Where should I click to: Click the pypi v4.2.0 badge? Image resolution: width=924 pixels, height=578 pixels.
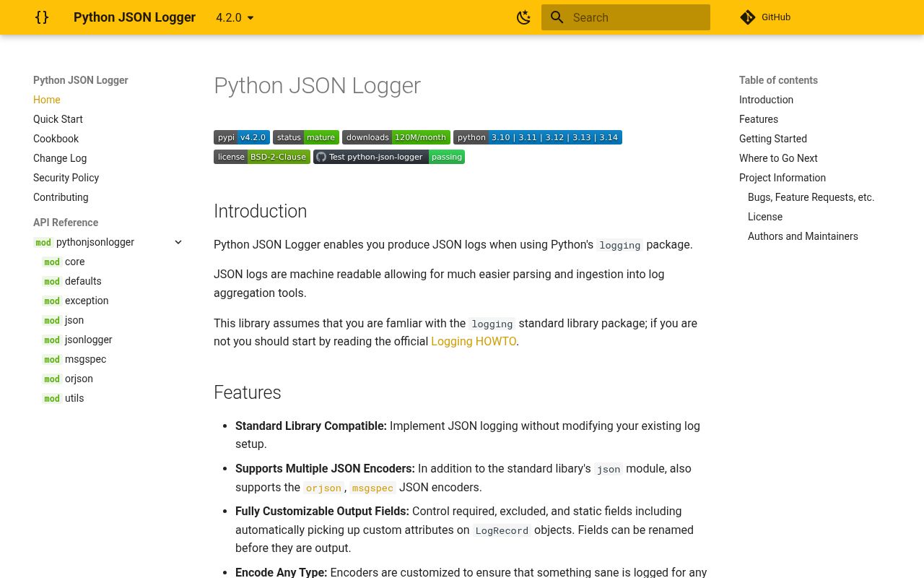click(x=242, y=137)
